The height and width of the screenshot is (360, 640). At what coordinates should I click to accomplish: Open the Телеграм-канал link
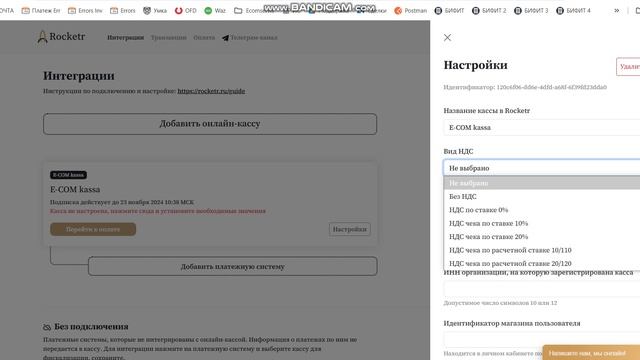coord(254,38)
